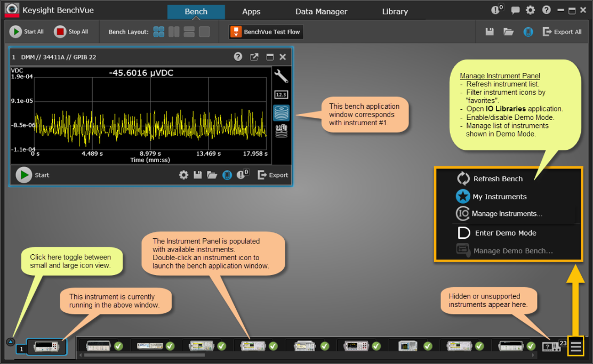Open the Apps tab
The image size is (593, 364).
(x=251, y=12)
